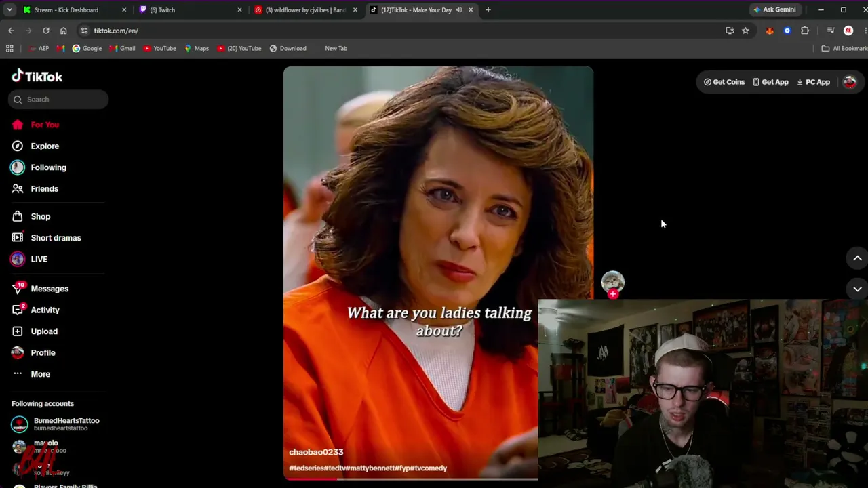Switch to the wildflower Bandcamp tab

pyautogui.click(x=305, y=10)
